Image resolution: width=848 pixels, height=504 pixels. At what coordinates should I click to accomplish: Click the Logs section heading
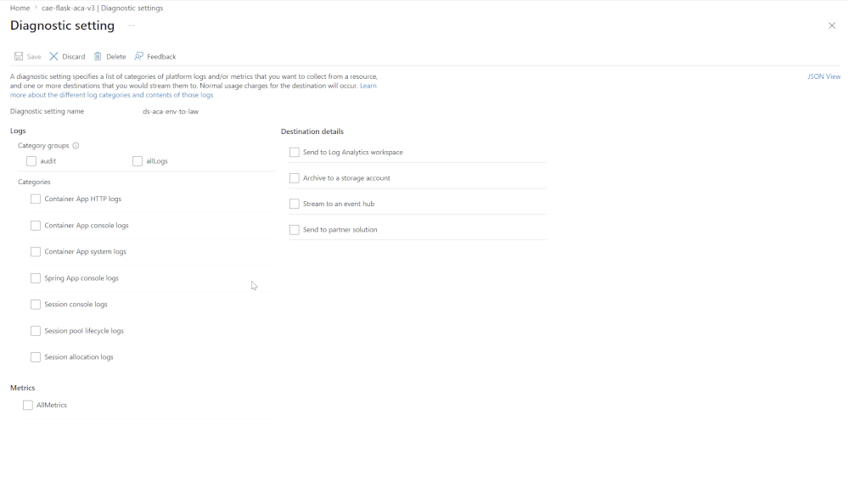coord(18,131)
